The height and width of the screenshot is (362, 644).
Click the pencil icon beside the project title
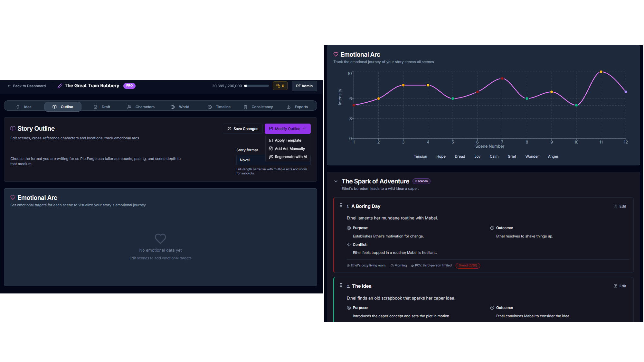(60, 86)
